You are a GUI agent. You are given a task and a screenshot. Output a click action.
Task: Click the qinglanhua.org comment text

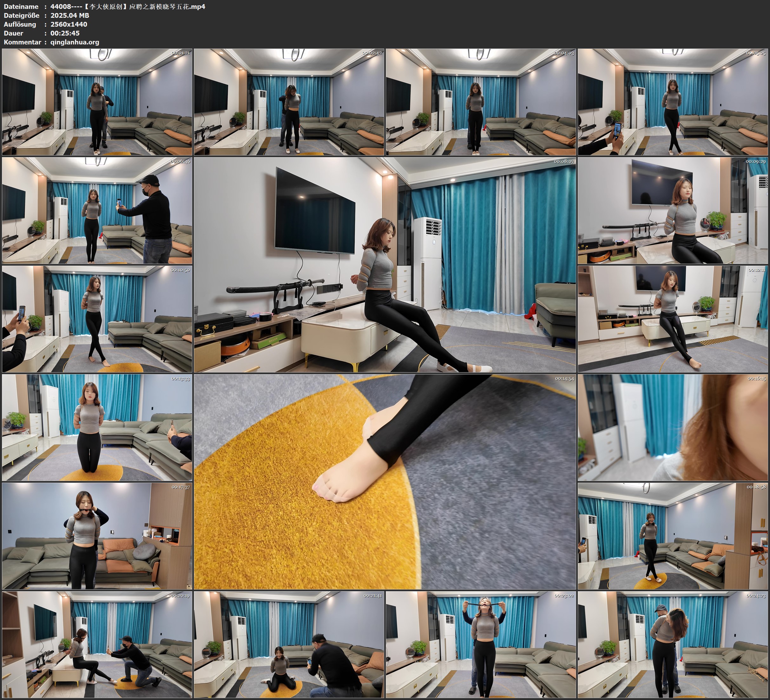coord(75,42)
